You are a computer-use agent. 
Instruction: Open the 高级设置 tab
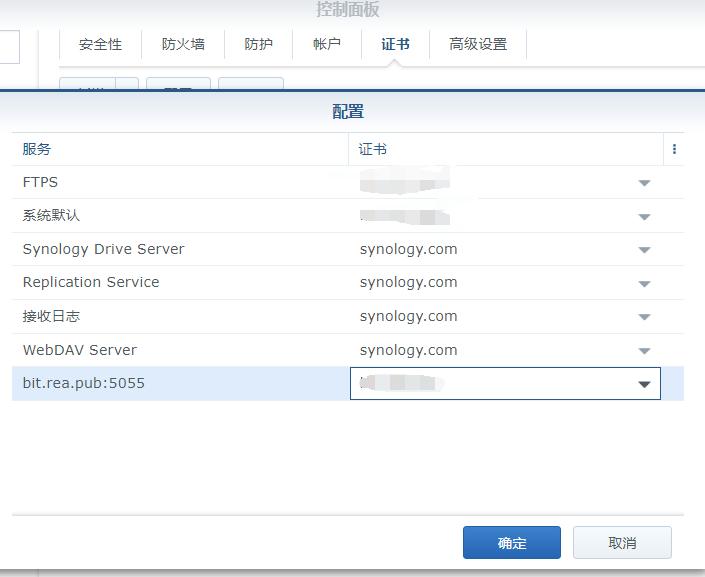[478, 44]
